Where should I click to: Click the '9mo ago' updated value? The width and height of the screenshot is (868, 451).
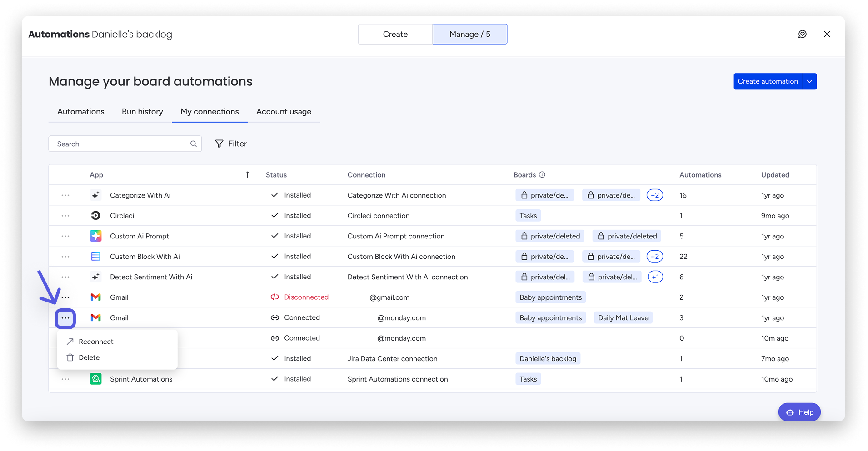[x=775, y=216]
